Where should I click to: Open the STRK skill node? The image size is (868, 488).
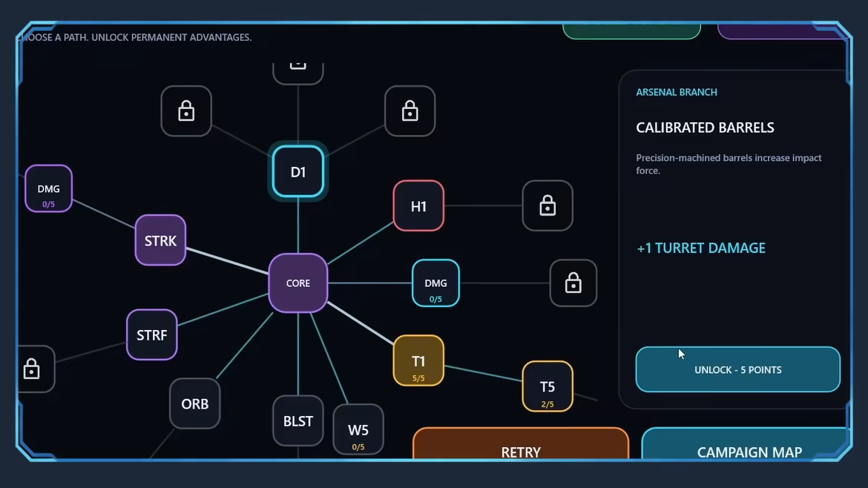[160, 240]
